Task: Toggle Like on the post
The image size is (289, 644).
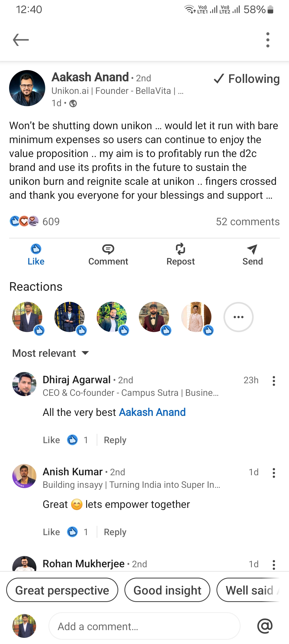Action: (x=36, y=254)
